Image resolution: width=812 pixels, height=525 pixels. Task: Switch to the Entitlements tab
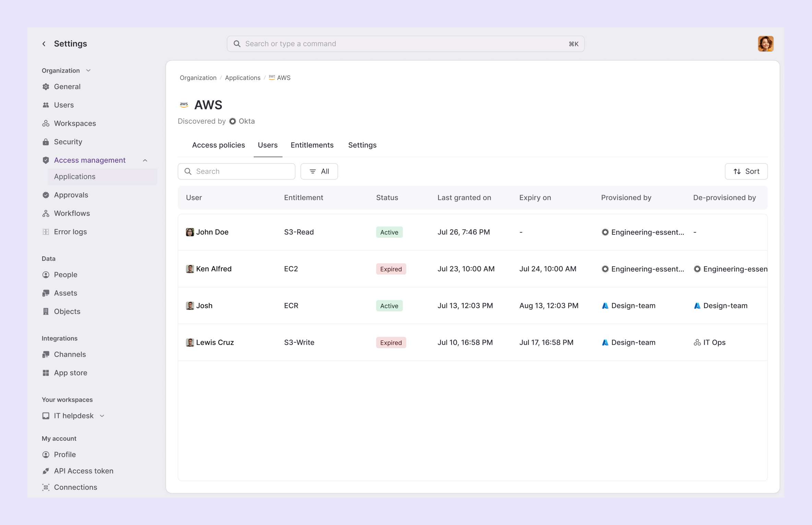click(312, 145)
